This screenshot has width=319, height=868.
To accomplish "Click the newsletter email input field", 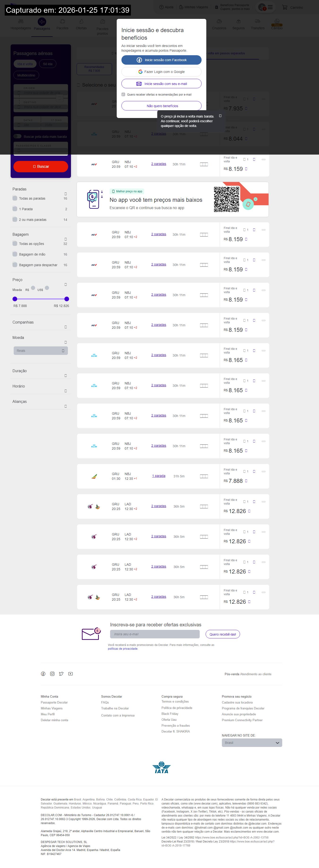I will (x=155, y=634).
